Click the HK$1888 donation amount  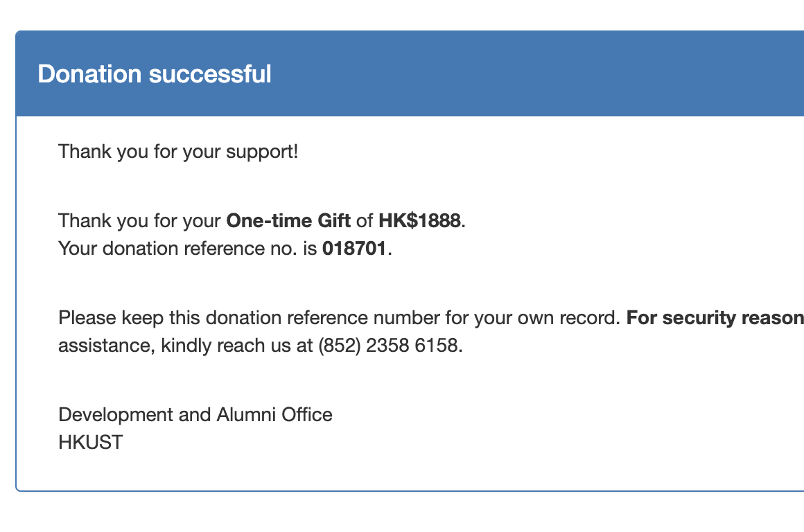(x=419, y=221)
